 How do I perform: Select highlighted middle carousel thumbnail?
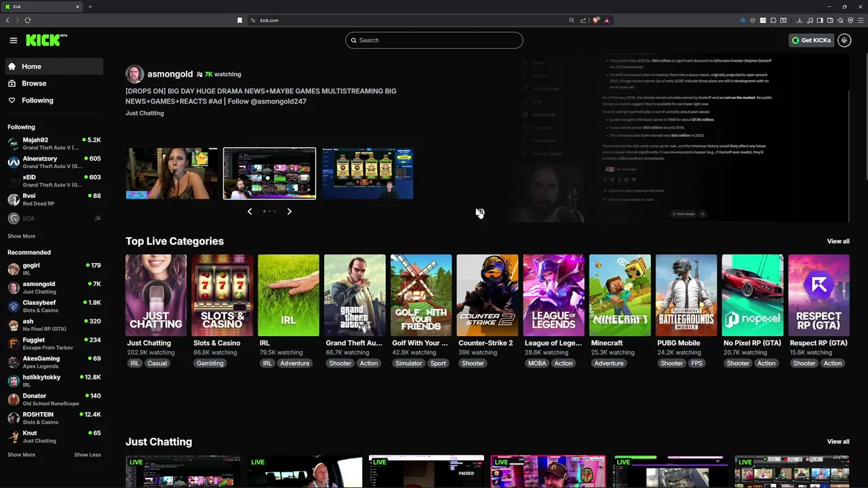click(269, 174)
